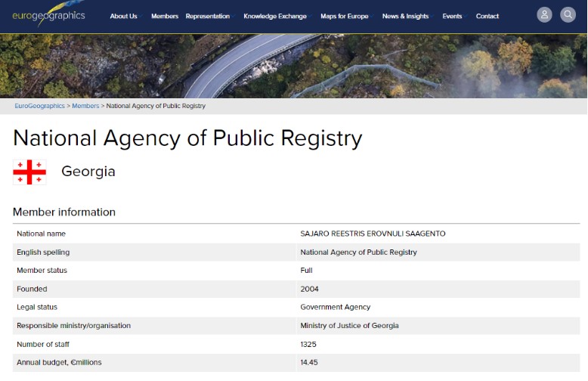588x381 pixels.
Task: Click the 'Number of staff' label
Action: click(x=43, y=344)
